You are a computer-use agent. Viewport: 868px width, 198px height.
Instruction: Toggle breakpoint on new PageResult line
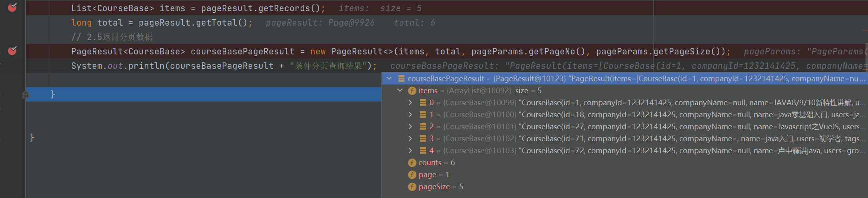coord(12,51)
